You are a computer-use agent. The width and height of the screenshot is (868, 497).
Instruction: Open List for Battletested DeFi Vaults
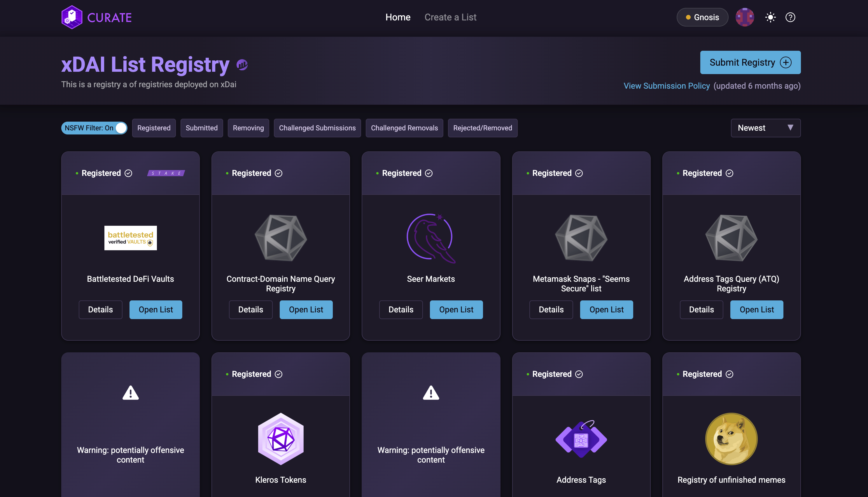click(156, 309)
